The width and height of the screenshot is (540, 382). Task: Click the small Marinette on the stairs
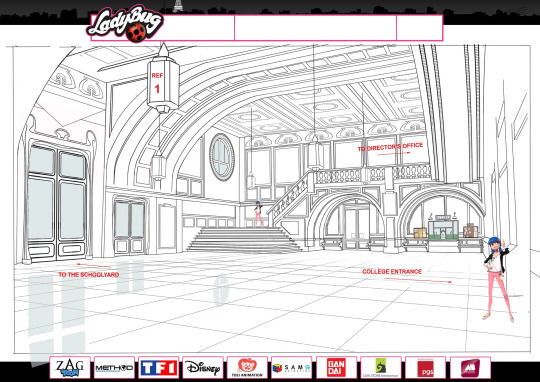[258, 214]
